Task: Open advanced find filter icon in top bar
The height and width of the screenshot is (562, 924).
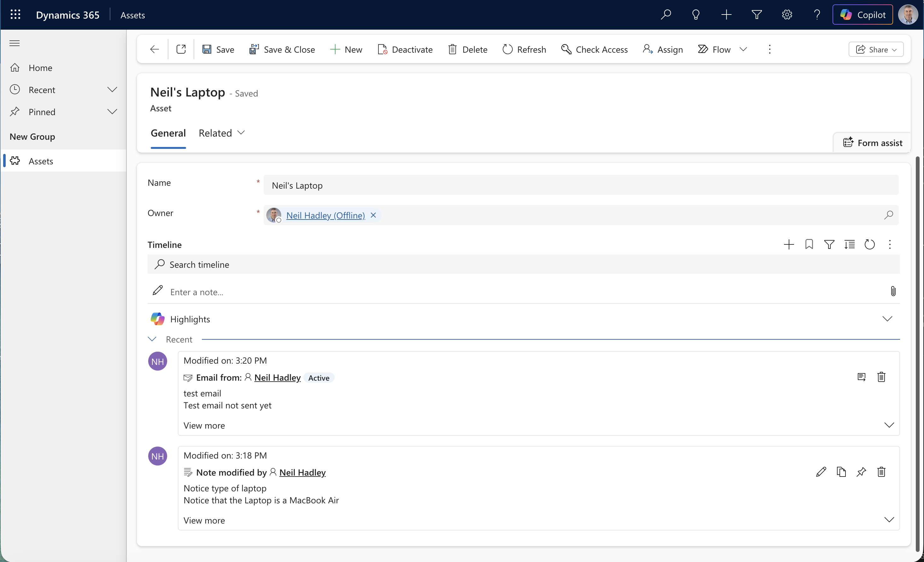Action: 757,15
